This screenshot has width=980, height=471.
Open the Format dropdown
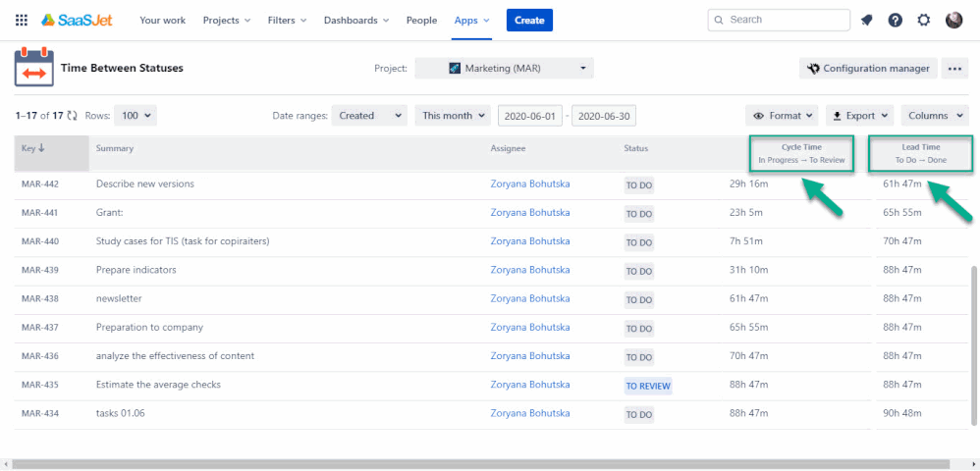pyautogui.click(x=782, y=116)
